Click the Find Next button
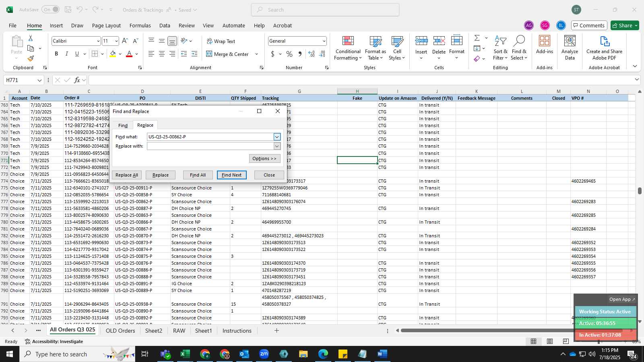644x362 pixels. 231,175
